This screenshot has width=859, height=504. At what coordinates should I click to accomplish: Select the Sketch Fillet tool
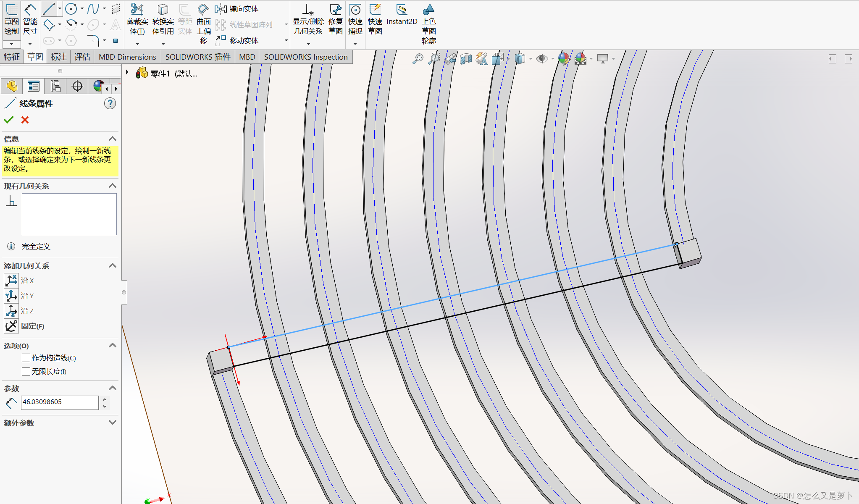93,40
